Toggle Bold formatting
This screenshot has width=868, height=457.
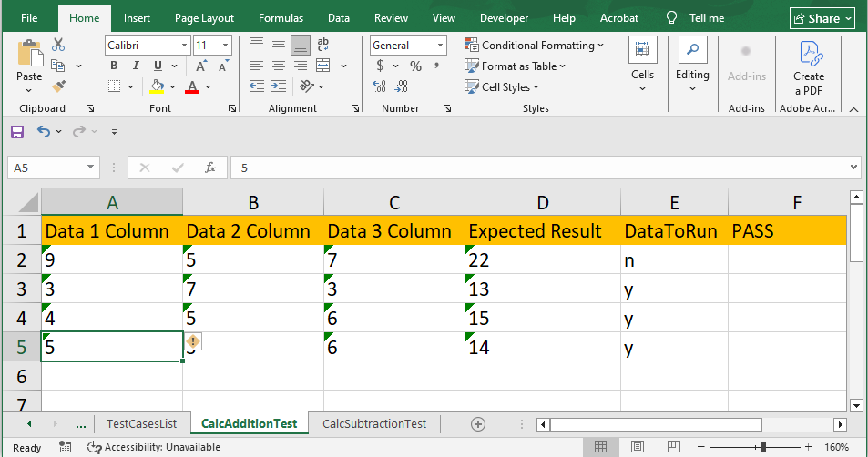pyautogui.click(x=114, y=66)
